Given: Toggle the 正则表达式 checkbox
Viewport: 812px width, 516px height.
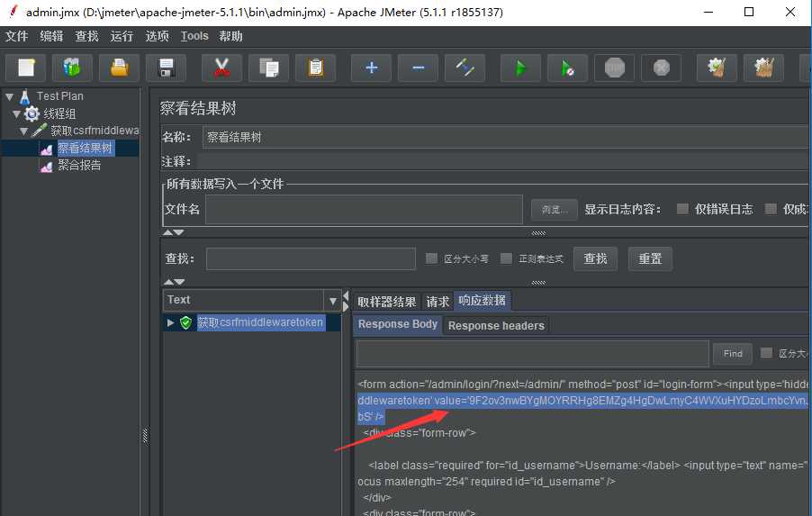Looking at the screenshot, I should (506, 258).
